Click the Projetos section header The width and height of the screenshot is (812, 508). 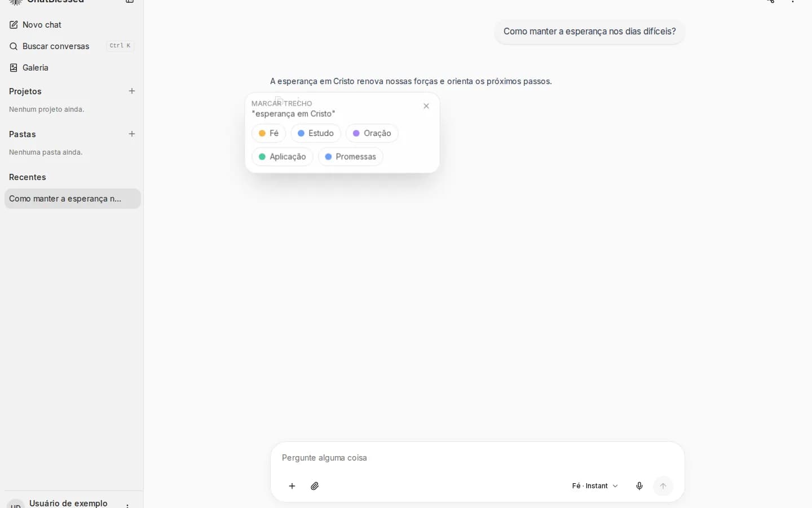point(25,91)
